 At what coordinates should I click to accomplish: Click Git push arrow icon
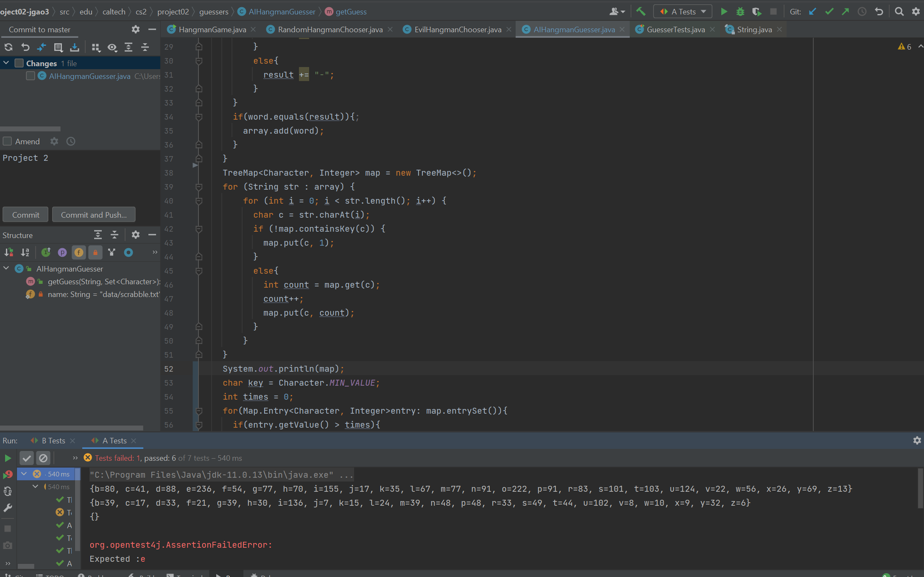click(846, 11)
